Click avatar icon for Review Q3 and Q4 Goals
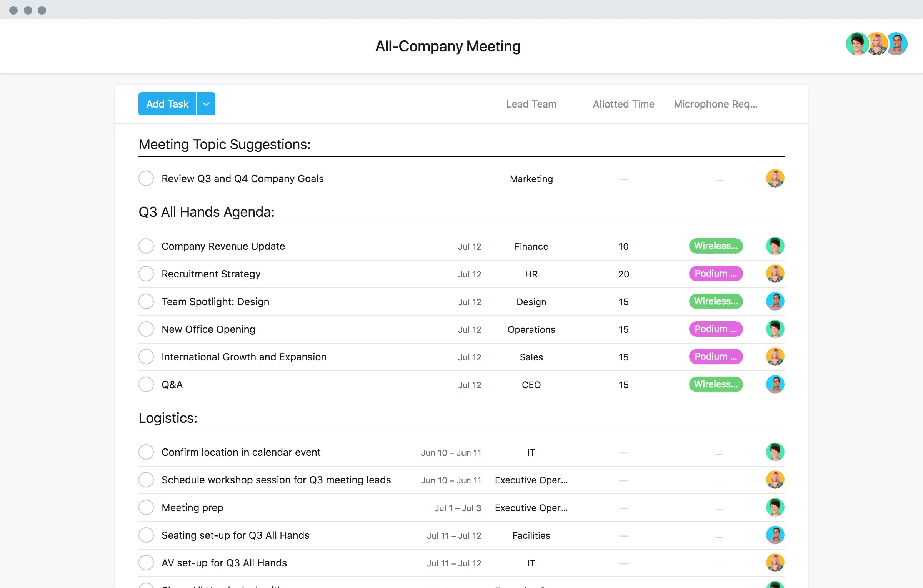The image size is (923, 588). click(775, 178)
